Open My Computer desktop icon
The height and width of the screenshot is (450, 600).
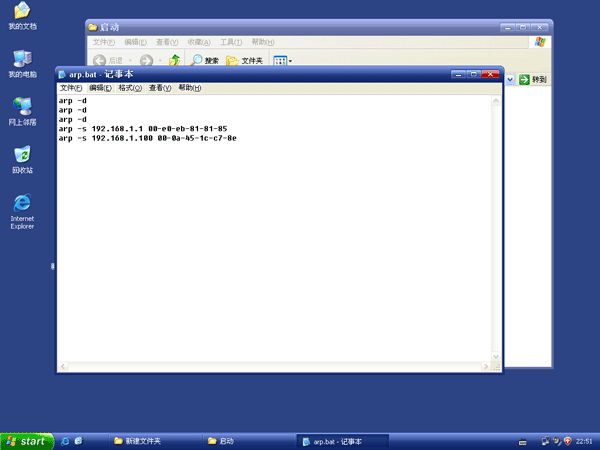click(22, 64)
